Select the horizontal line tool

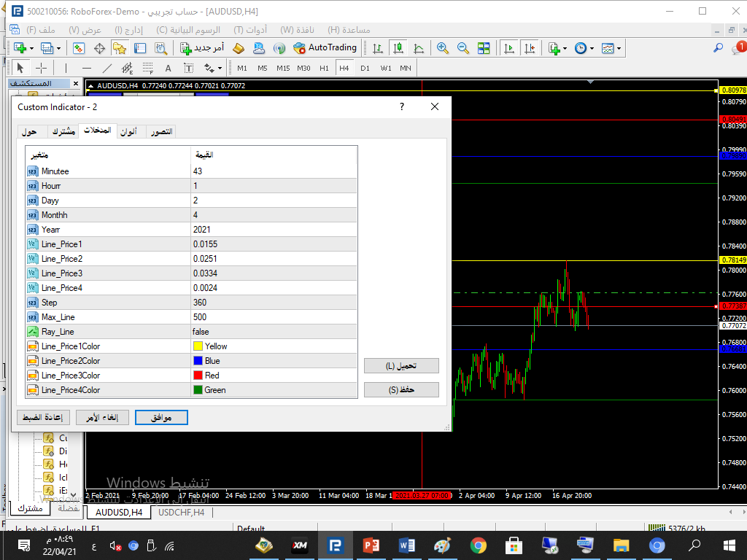coord(86,68)
